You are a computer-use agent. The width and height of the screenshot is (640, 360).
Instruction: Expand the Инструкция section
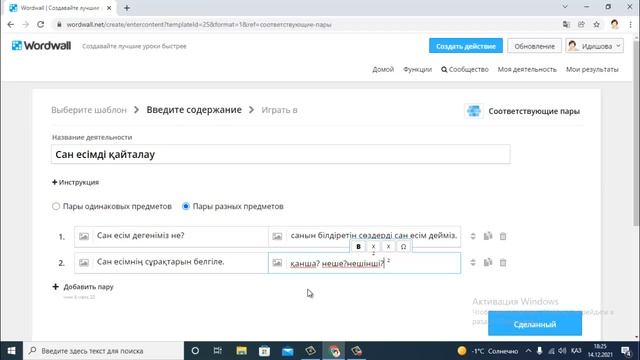click(x=76, y=182)
